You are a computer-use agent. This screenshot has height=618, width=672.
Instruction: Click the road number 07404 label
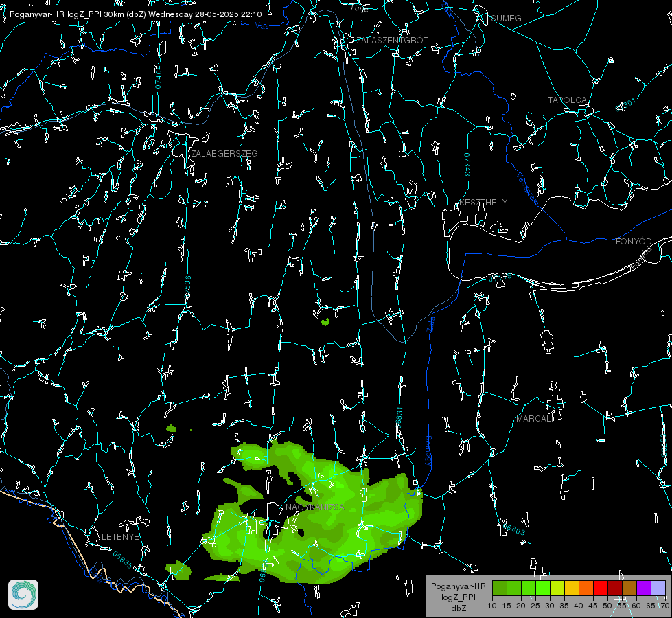click(158, 78)
